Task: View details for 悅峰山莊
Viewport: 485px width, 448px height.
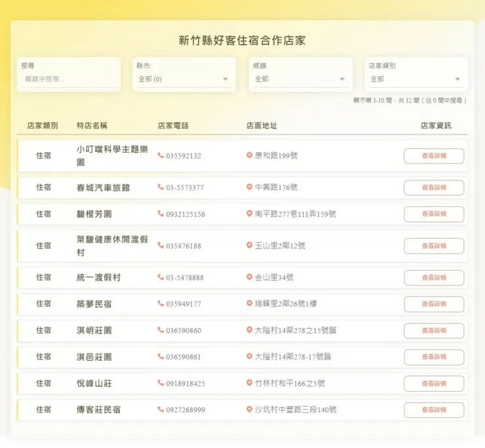Action: 434,384
